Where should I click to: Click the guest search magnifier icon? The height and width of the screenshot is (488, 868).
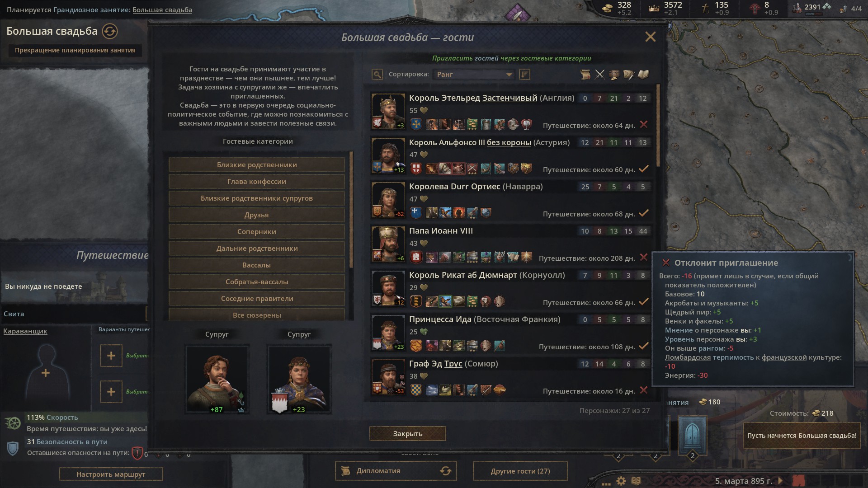377,75
